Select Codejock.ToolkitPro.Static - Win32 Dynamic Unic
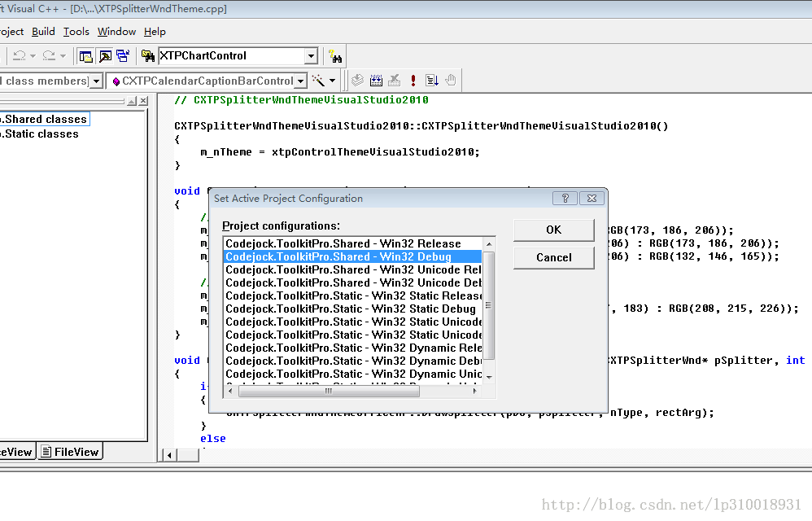The image size is (812, 521). [x=353, y=374]
